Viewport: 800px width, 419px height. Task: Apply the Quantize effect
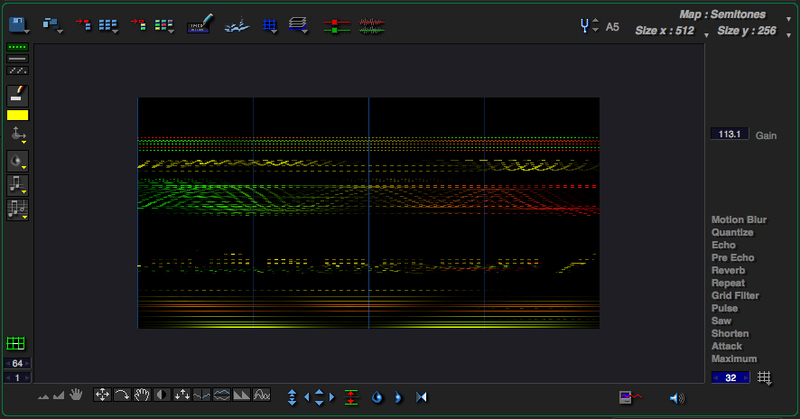pyautogui.click(x=732, y=233)
